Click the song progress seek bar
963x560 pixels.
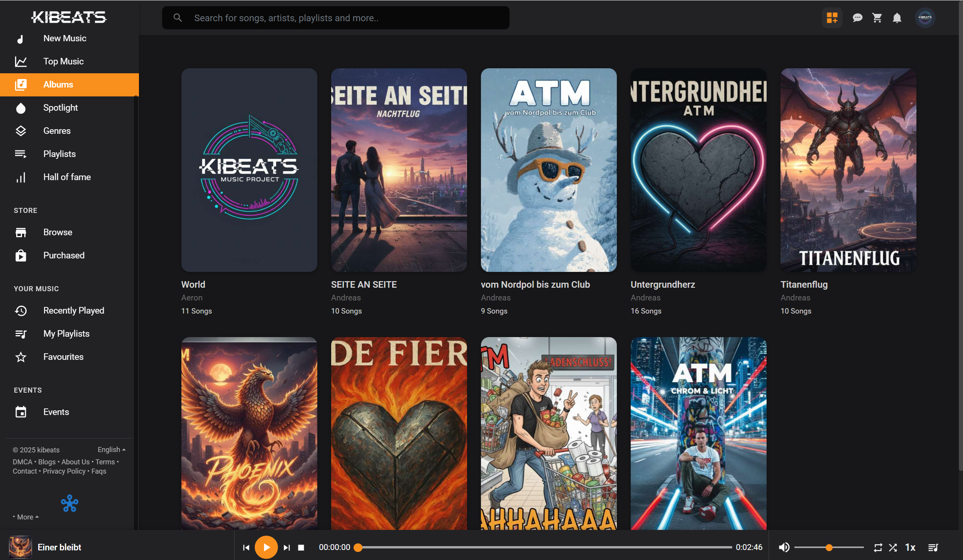click(x=544, y=547)
